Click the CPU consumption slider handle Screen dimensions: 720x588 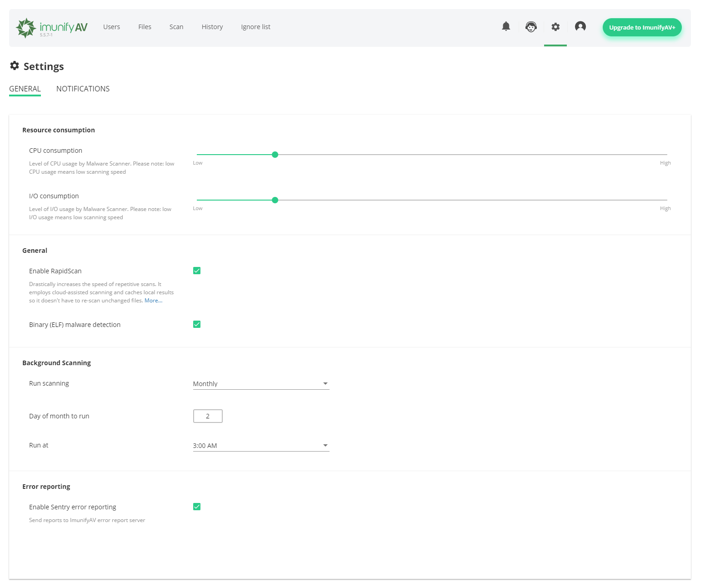[275, 155]
